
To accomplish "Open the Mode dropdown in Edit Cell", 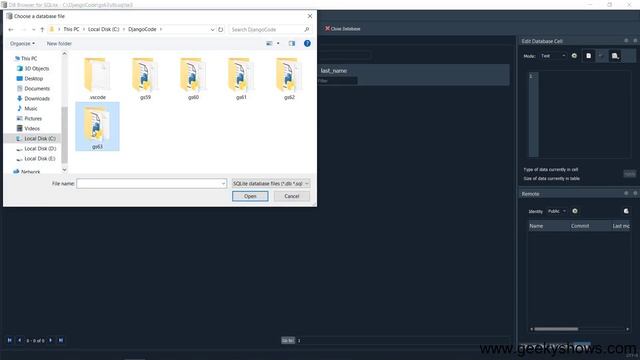I will click(553, 56).
